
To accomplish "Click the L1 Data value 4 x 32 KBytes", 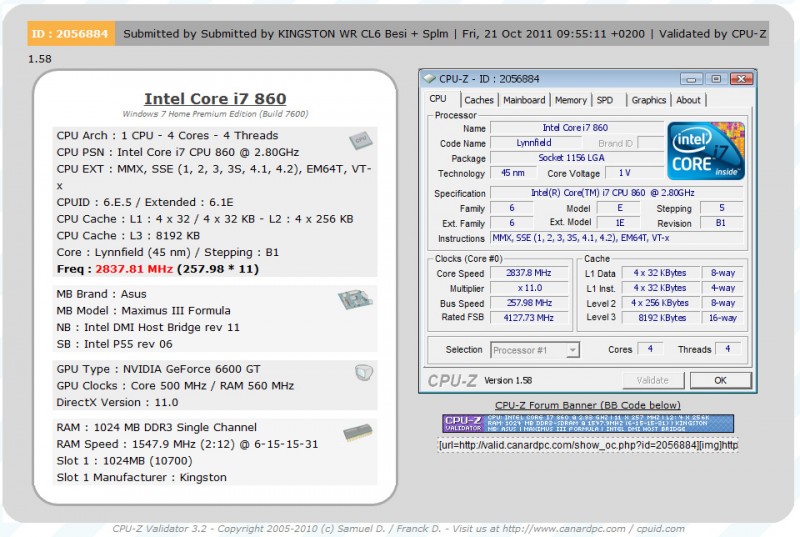I will tap(660, 273).
